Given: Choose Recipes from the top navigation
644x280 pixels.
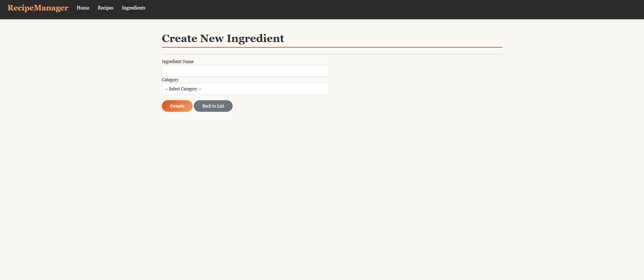Looking at the screenshot, I should pyautogui.click(x=105, y=8).
